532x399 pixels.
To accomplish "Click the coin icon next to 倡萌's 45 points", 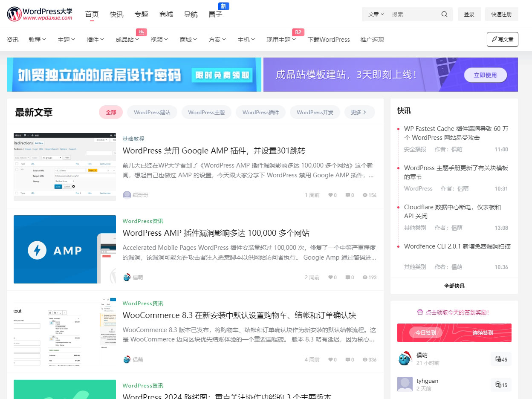I will tap(498, 359).
